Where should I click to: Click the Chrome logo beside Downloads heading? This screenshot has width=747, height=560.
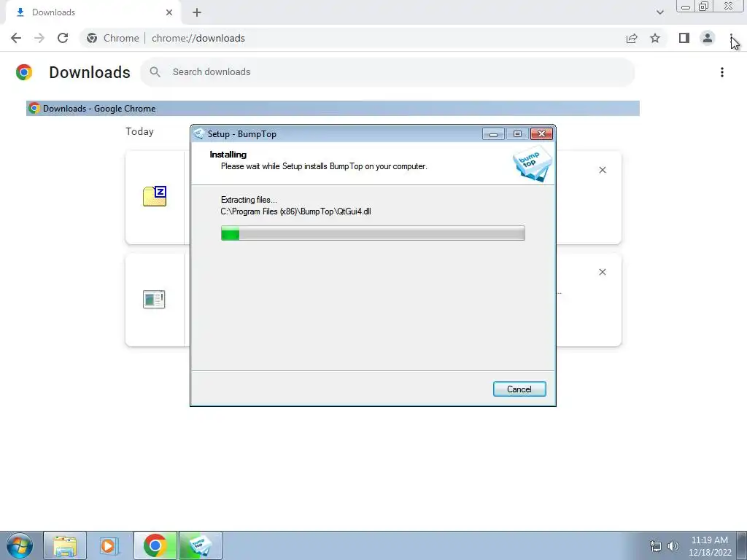[x=24, y=72]
